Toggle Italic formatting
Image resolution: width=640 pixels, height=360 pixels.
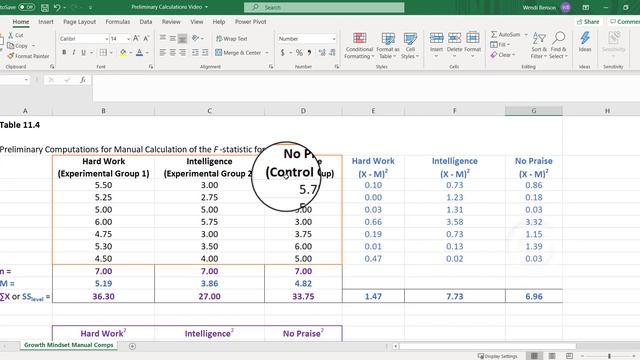coord(74,53)
